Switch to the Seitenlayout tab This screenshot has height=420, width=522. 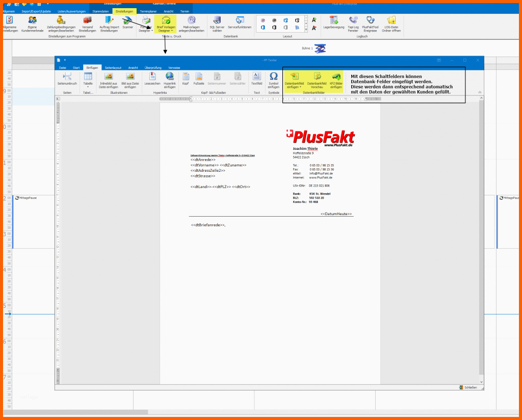(113, 67)
